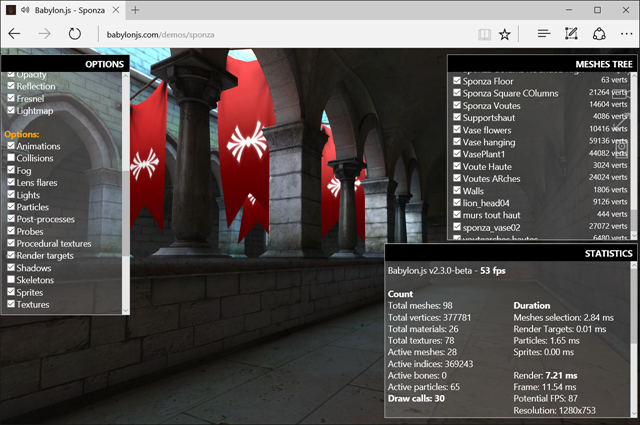Turn off the Shadows checkbox
The height and width of the screenshot is (425, 640).
pyautogui.click(x=11, y=267)
